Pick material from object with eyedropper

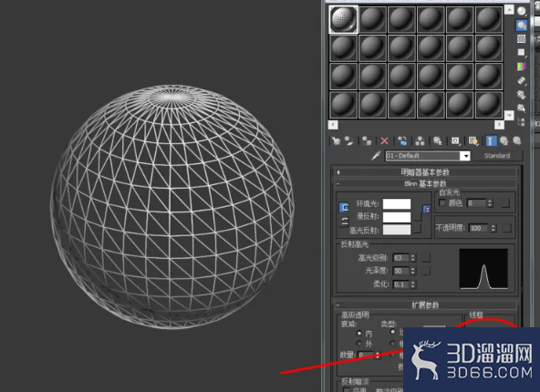coord(376,156)
